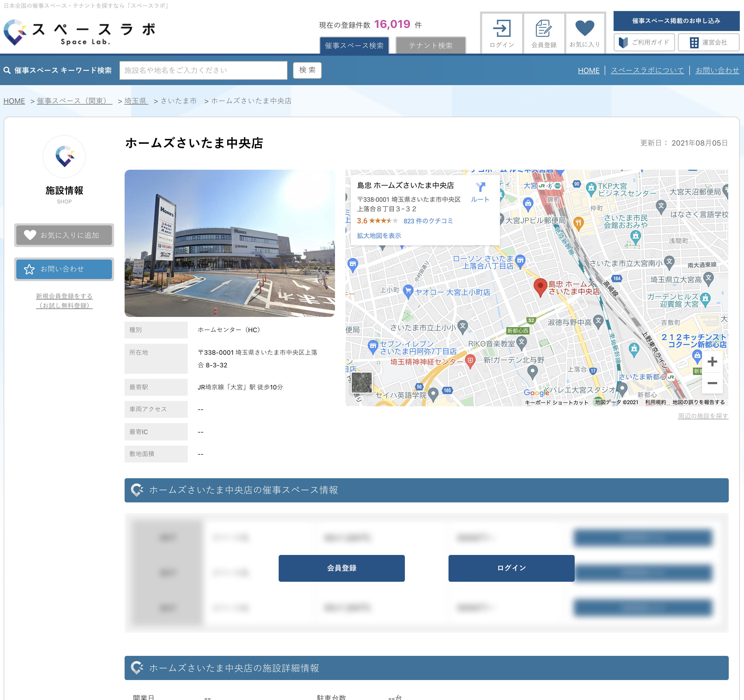The image size is (744, 700).
Task: Click ガーデンヒルズ迎賓館 大宮 marker
Action: coord(705,300)
